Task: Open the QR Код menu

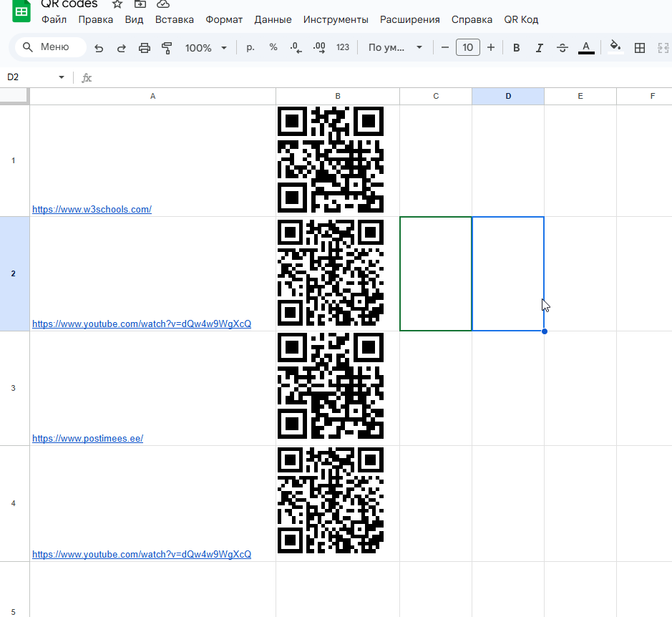Action: 521,20
